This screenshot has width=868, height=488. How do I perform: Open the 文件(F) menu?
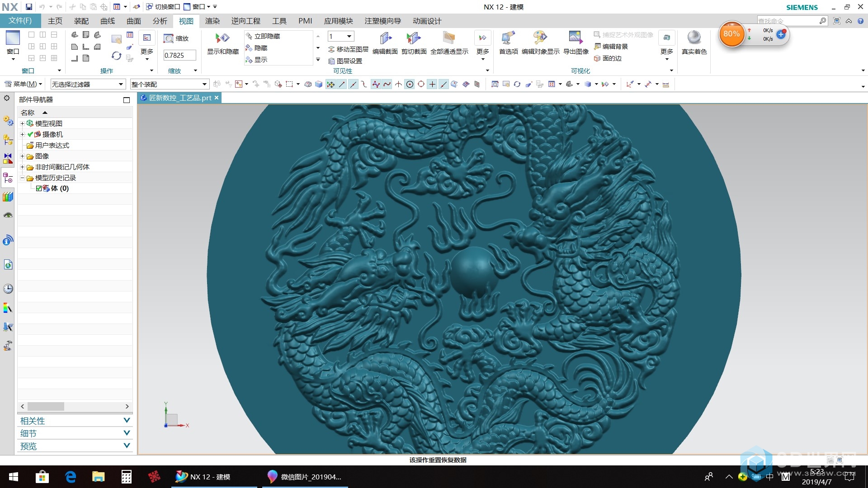coord(20,21)
